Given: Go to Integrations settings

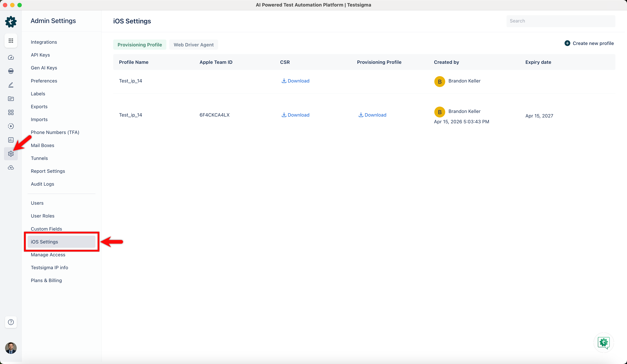Looking at the screenshot, I should pos(44,42).
